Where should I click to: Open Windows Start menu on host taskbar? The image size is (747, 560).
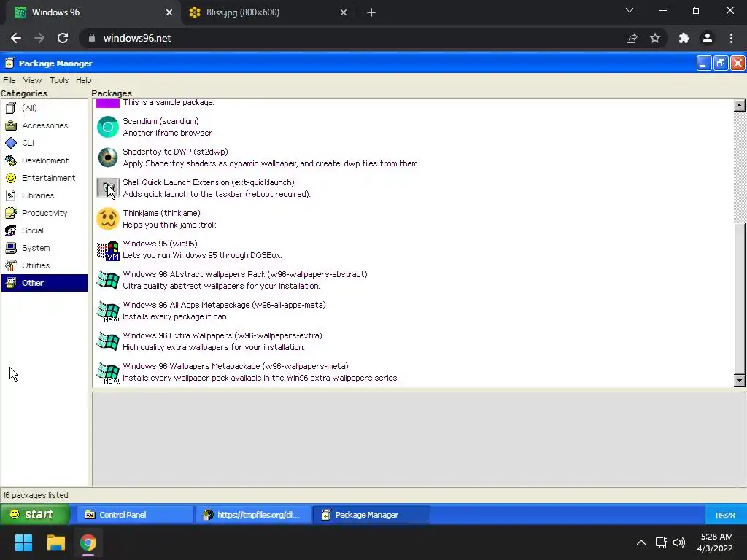tap(23, 542)
